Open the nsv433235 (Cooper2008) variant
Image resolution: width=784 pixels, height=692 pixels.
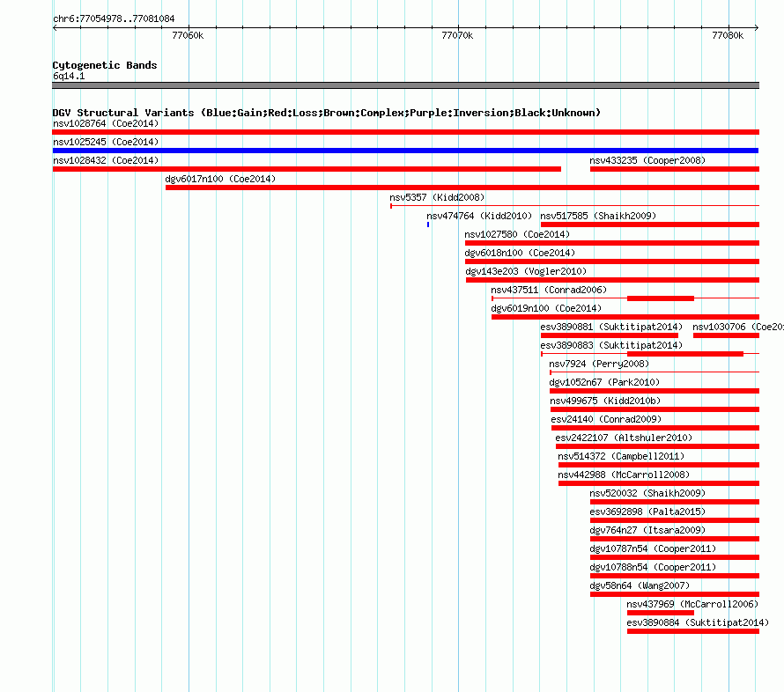pos(647,160)
